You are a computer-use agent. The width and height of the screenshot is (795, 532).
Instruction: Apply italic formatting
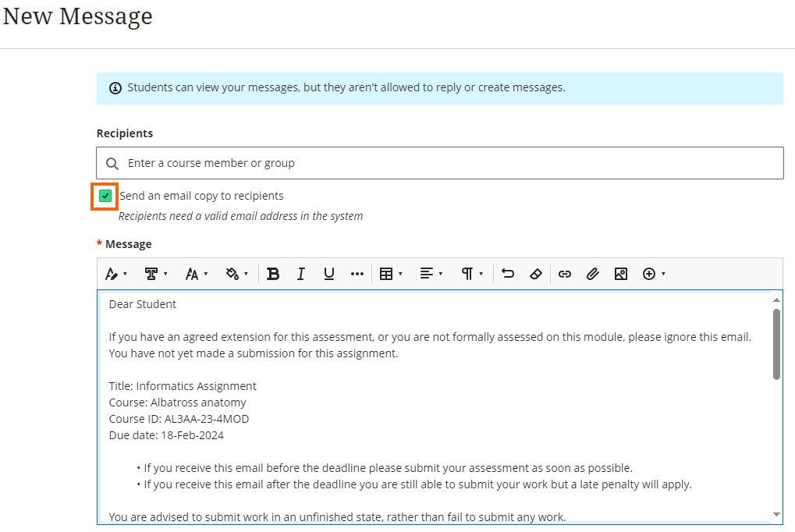point(300,273)
